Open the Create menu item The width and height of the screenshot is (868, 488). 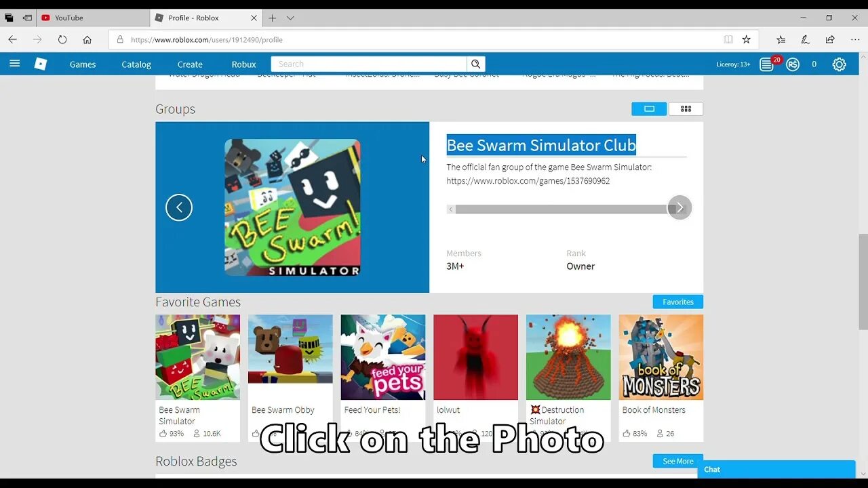(190, 64)
